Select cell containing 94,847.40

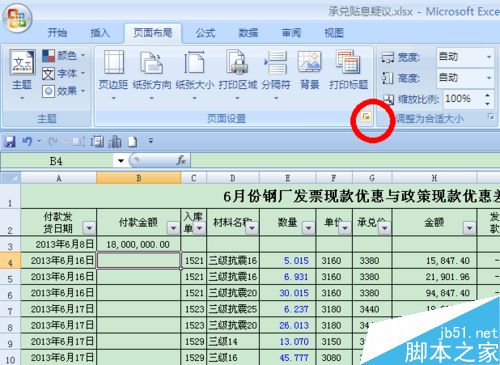(x=434, y=293)
